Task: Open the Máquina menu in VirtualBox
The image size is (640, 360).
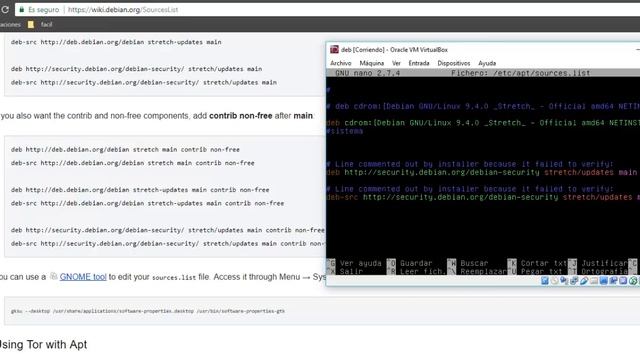Action: click(371, 63)
